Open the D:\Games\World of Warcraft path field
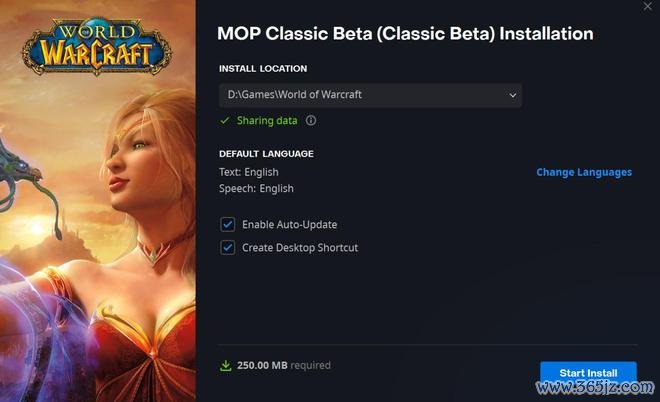 370,95
